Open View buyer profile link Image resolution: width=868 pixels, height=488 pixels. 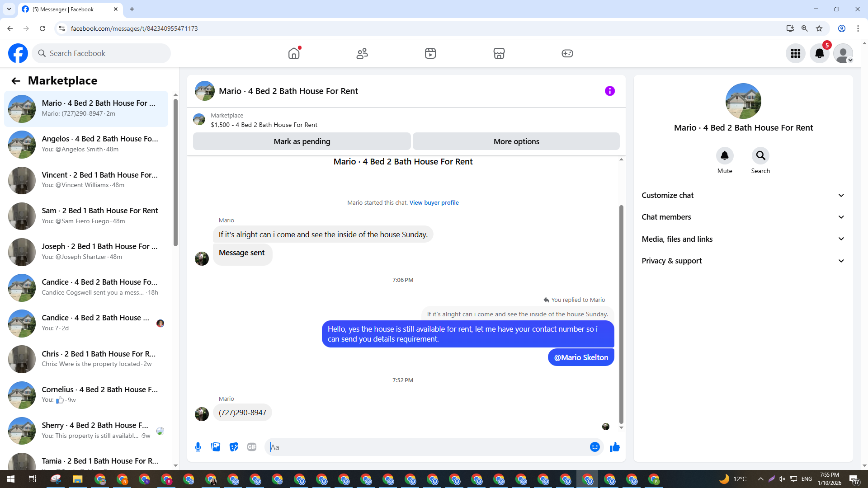434,202
